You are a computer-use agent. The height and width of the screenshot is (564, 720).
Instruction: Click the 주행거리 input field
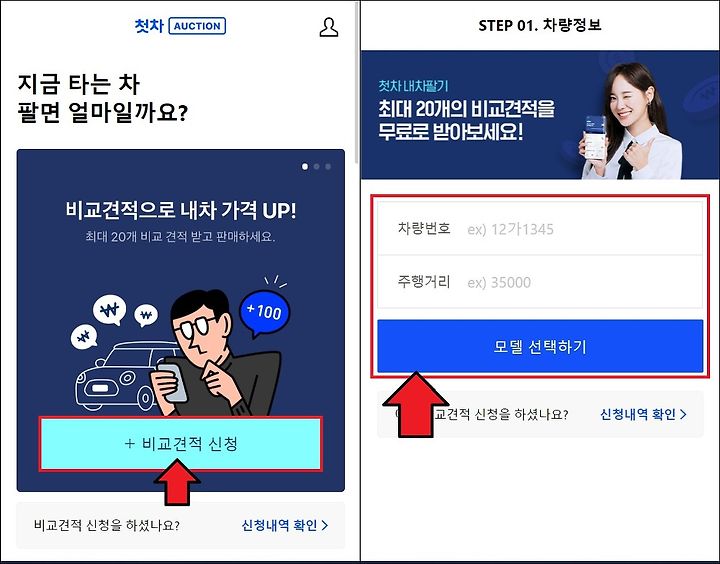coord(540,282)
